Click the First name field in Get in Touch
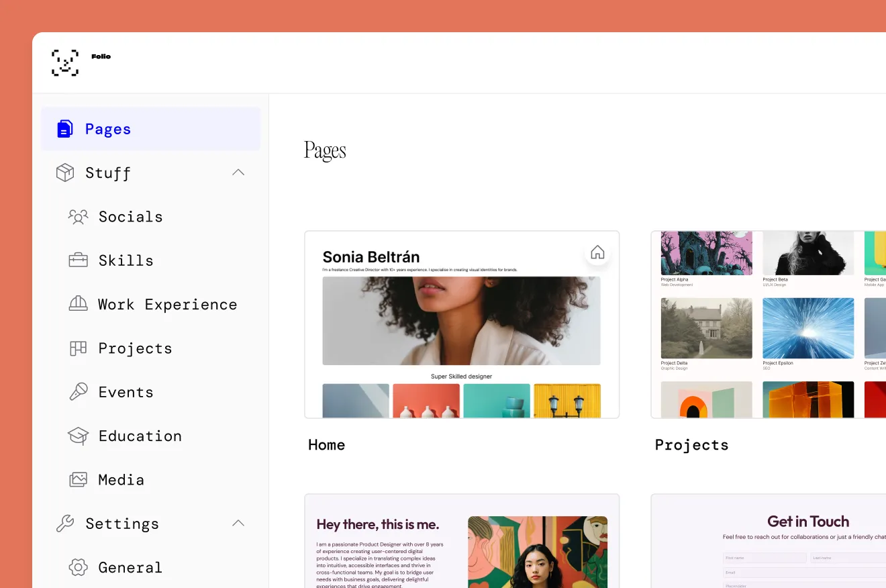886x588 pixels. [x=765, y=558]
